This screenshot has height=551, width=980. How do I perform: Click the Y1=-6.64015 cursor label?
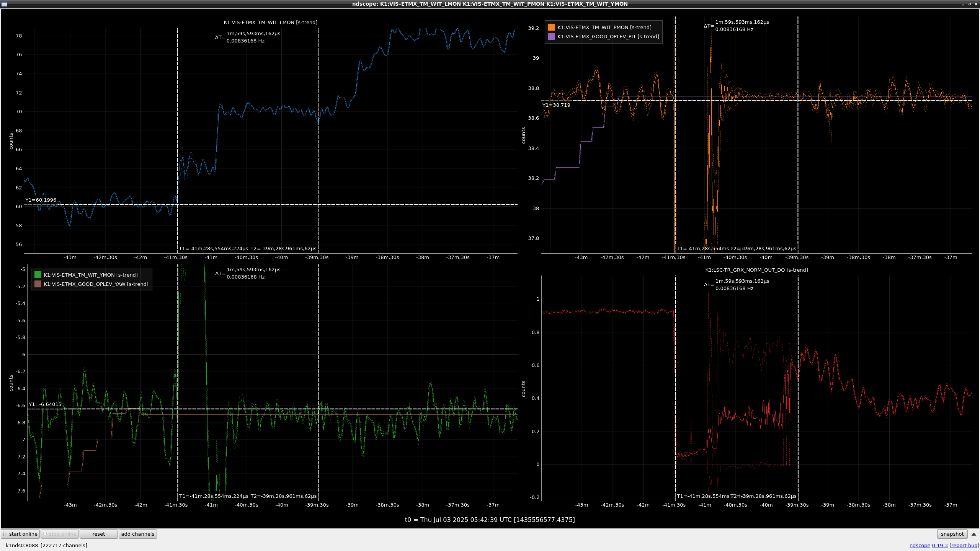[x=45, y=404]
